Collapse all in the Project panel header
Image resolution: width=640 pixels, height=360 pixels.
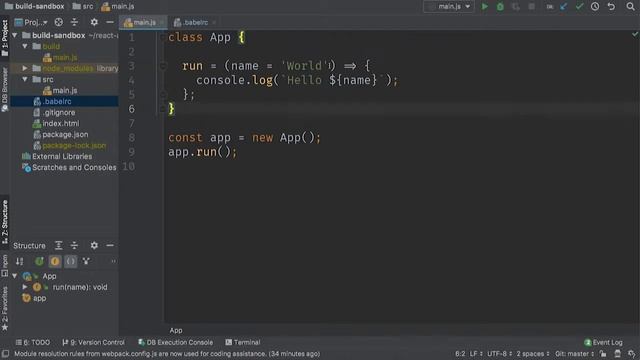click(74, 22)
